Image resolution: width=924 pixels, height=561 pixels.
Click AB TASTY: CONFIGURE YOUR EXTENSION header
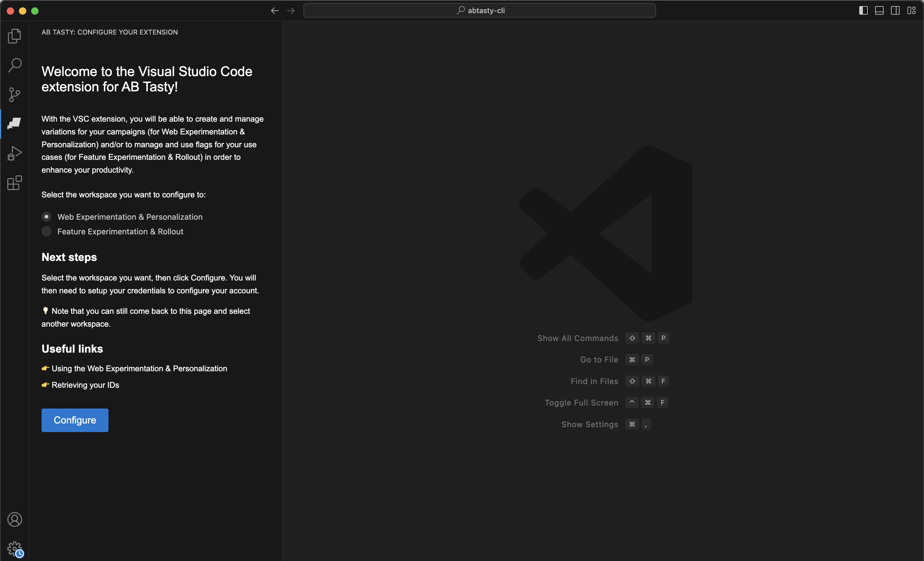click(110, 32)
